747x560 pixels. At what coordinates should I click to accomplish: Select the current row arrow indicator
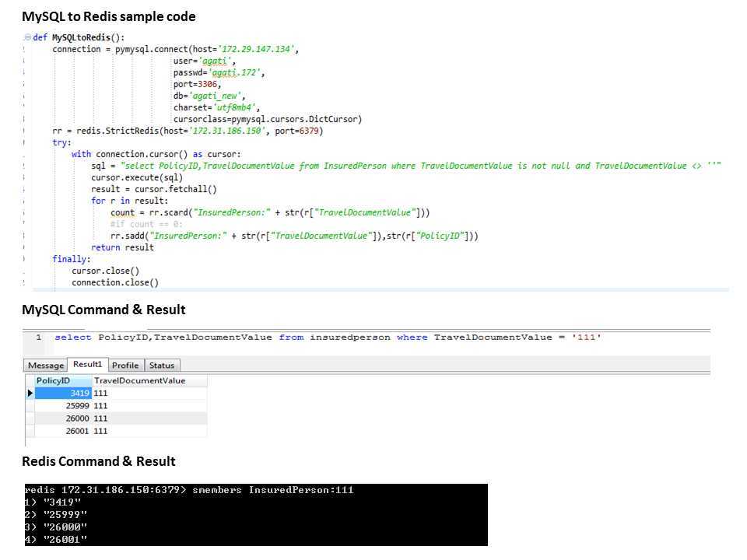(x=30, y=393)
